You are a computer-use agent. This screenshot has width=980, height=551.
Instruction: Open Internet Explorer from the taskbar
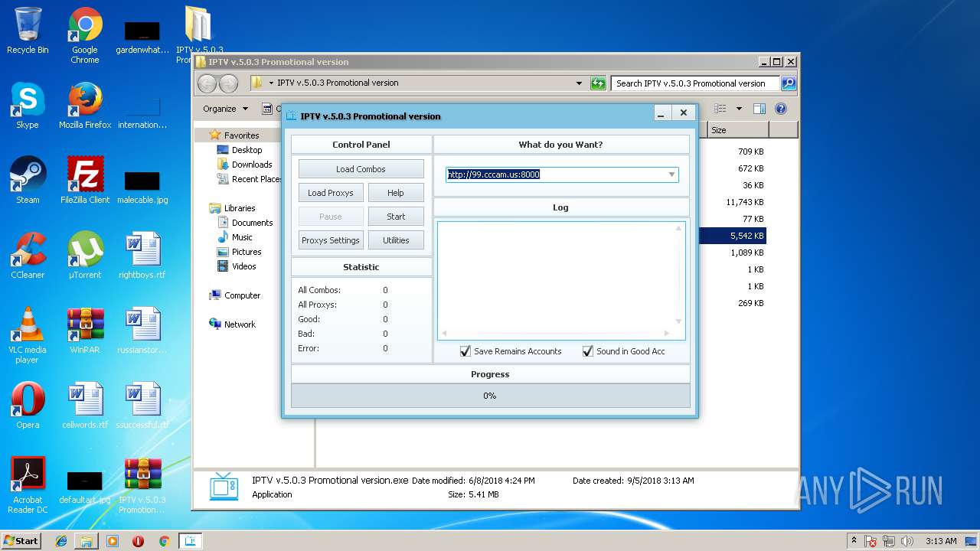point(61,541)
